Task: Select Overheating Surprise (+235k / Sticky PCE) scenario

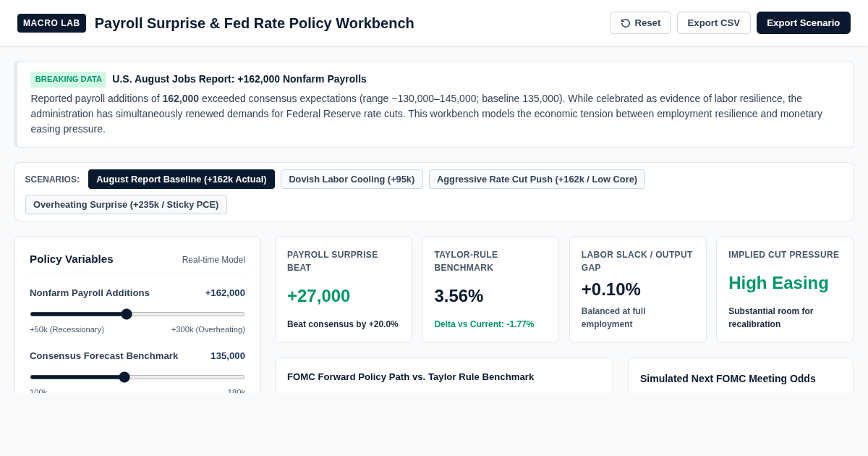Action: 126,205
